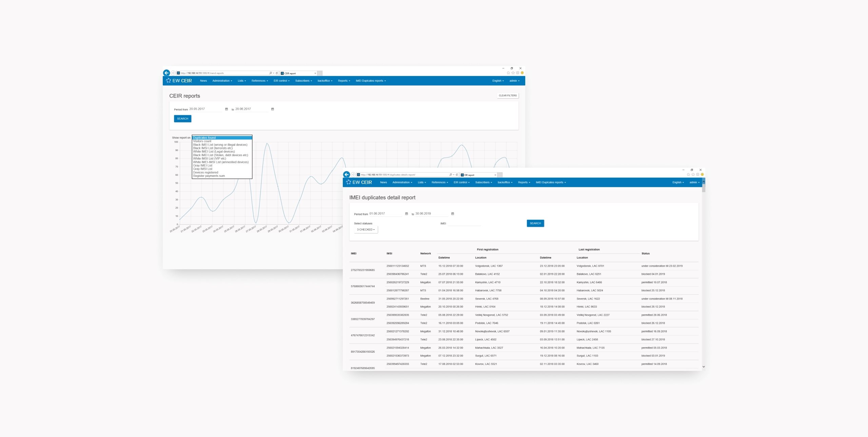Choose 'Gray IMSI List' option in list

pyautogui.click(x=203, y=169)
